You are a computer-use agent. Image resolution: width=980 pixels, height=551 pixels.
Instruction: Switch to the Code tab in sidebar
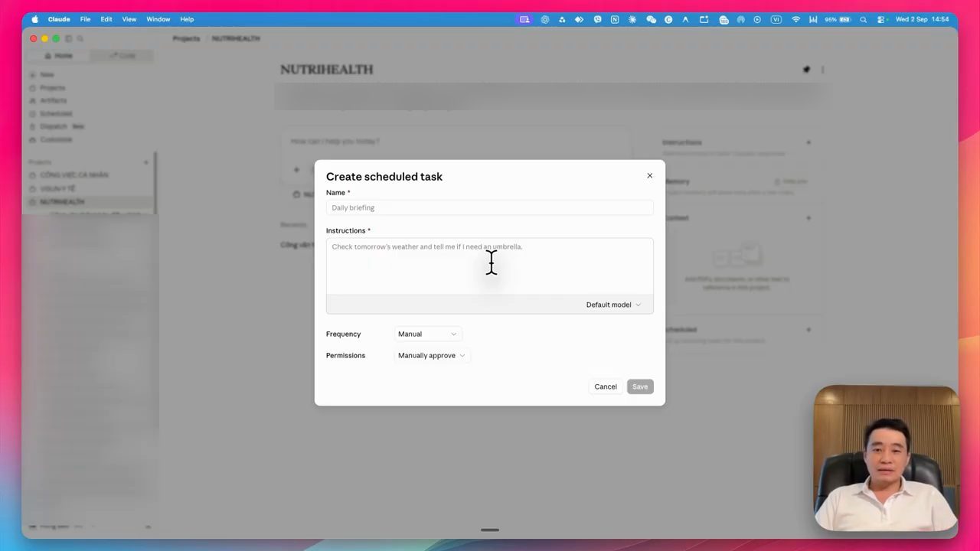click(x=121, y=56)
